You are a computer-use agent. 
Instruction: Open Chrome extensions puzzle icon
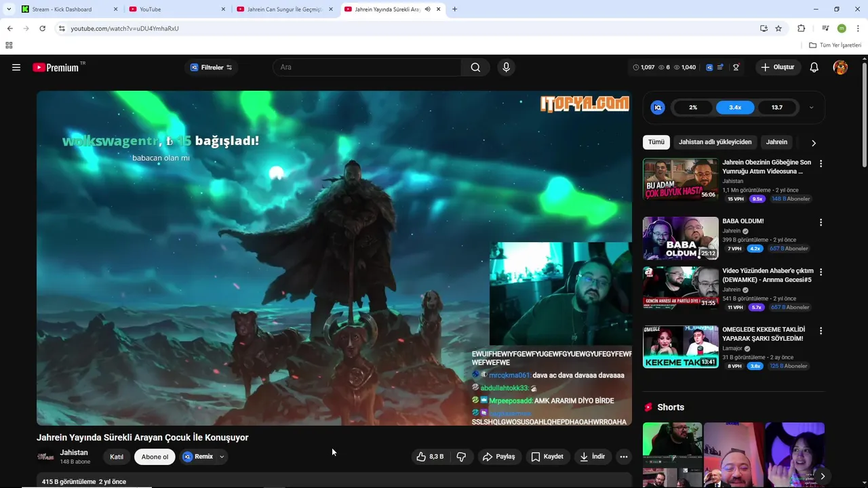click(x=801, y=28)
